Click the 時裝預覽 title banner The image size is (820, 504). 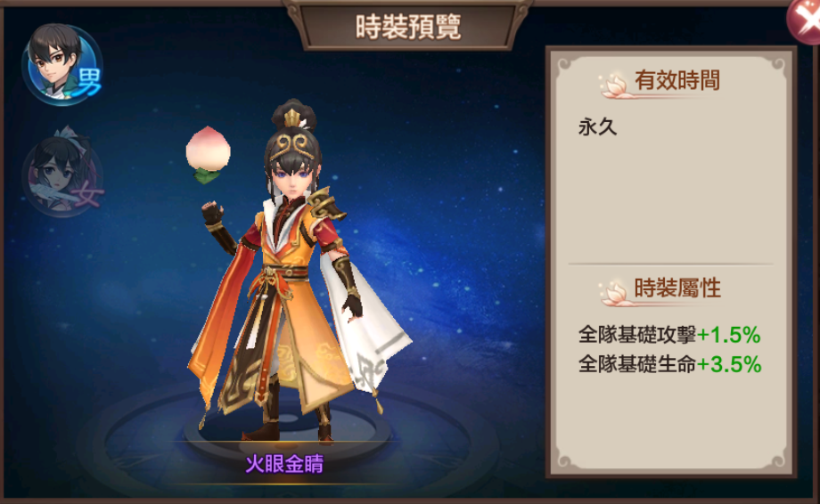(408, 26)
